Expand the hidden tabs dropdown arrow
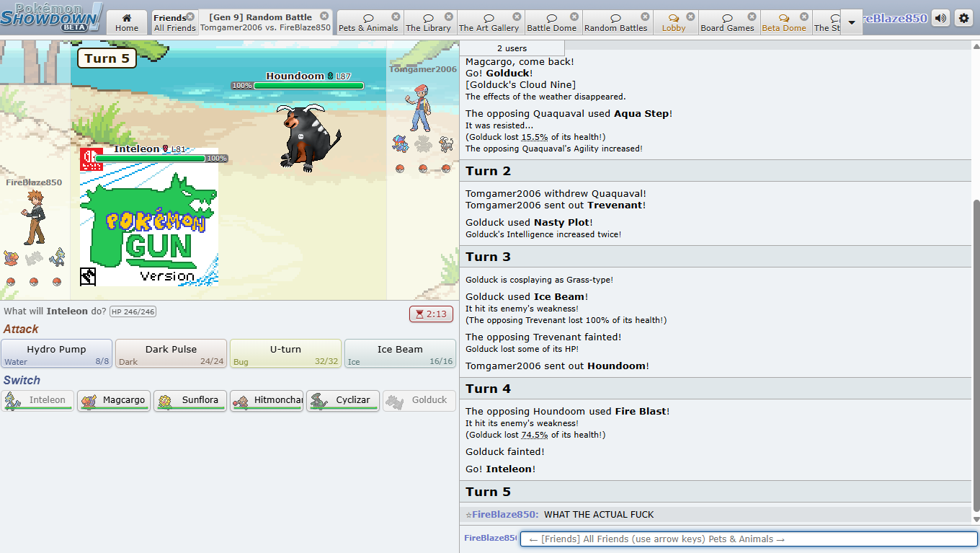Image resolution: width=980 pixels, height=553 pixels. [x=852, y=22]
